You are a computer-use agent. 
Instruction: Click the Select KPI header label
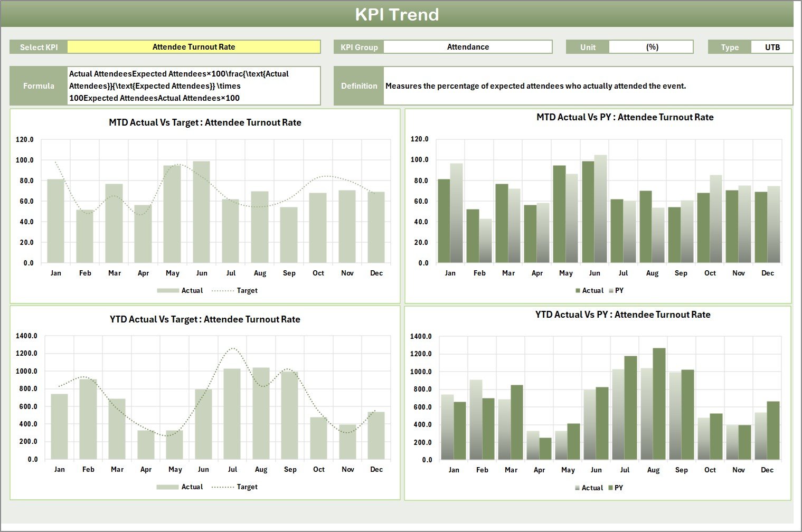pyautogui.click(x=38, y=46)
